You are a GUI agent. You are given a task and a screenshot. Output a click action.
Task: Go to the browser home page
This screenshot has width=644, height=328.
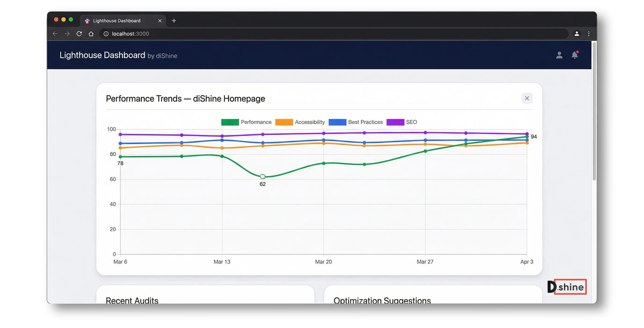[x=91, y=34]
